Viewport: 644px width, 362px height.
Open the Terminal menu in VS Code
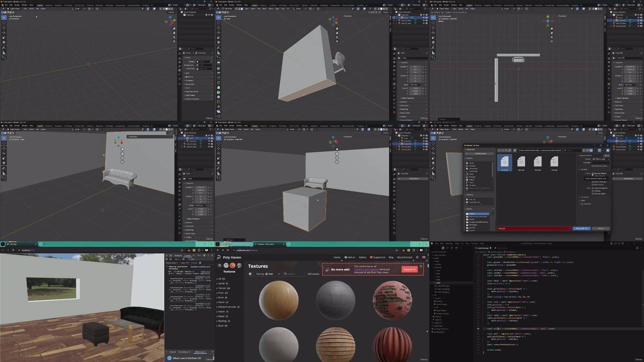(x=475, y=244)
